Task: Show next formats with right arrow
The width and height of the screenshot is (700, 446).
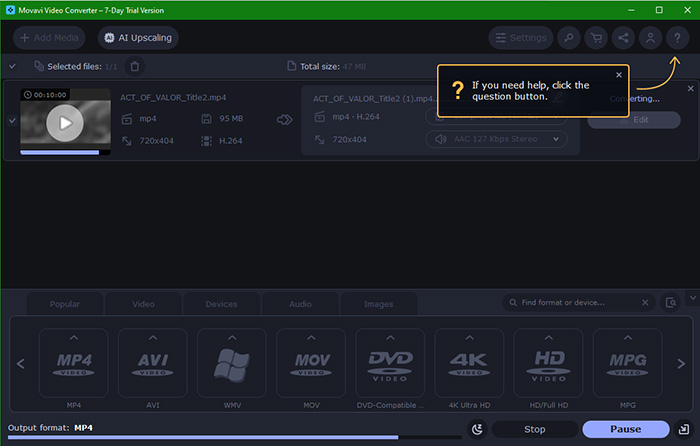Action: tap(681, 364)
